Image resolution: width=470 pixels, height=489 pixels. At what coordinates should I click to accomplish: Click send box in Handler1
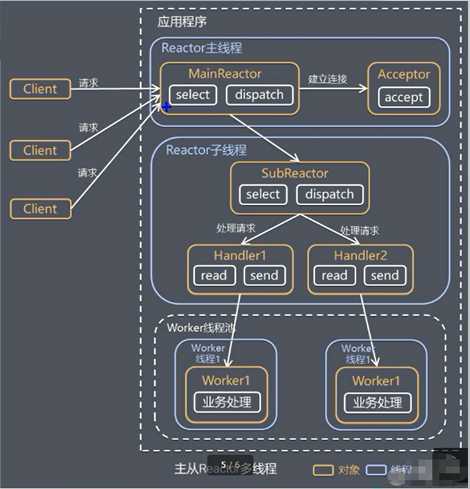265,275
